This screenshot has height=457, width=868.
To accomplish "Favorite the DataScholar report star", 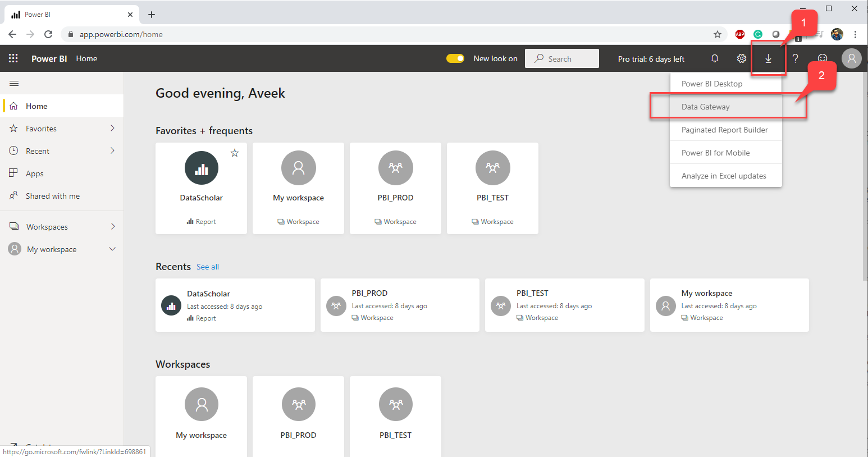I will 234,152.
